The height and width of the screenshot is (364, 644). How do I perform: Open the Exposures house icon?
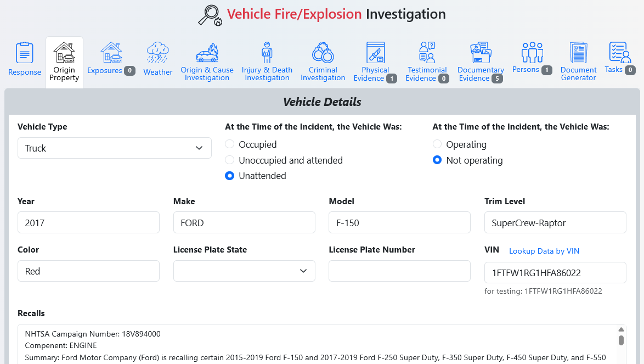tap(111, 53)
